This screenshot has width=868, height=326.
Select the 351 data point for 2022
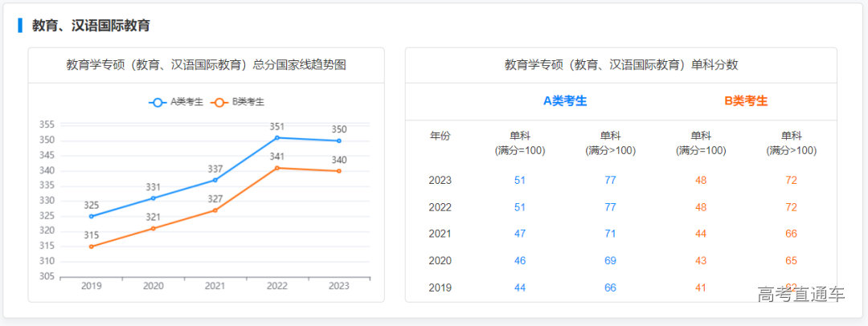click(277, 137)
